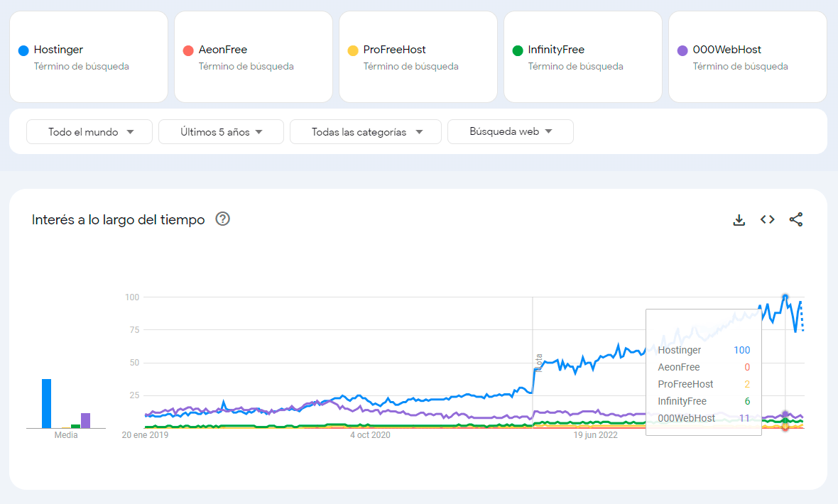Click the 20 ene 2019 axis label
The width and height of the screenshot is (838, 504).
tap(145, 435)
